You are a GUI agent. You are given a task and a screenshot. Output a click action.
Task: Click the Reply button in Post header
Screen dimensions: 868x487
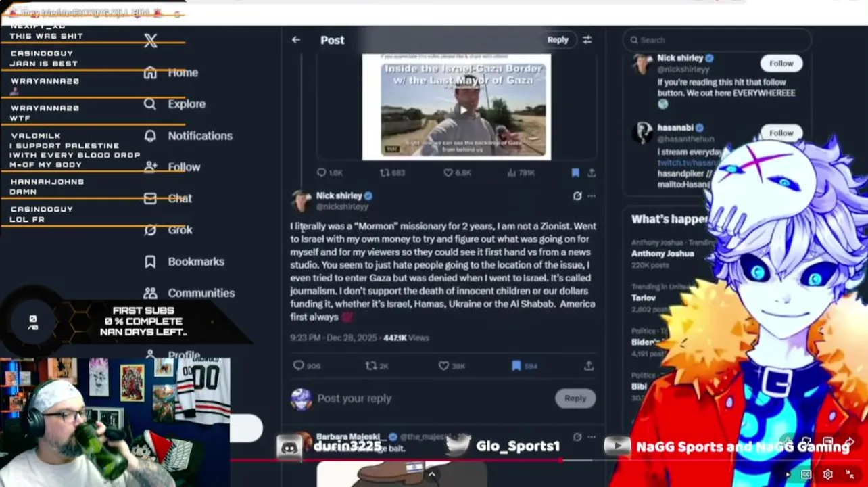click(558, 40)
